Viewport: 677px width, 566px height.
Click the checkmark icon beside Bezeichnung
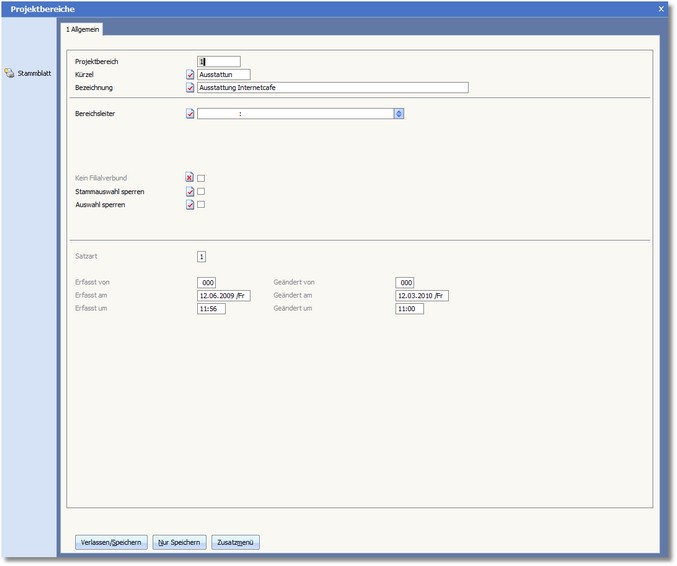190,87
